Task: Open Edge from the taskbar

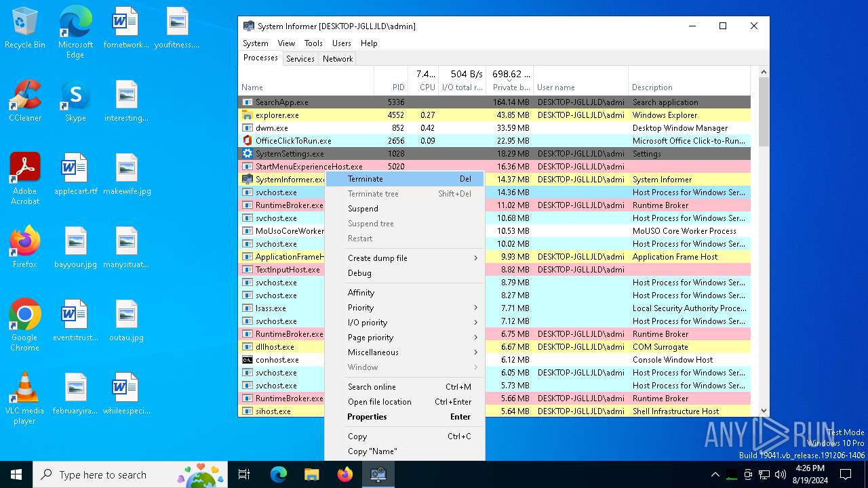Action: pyautogui.click(x=279, y=475)
